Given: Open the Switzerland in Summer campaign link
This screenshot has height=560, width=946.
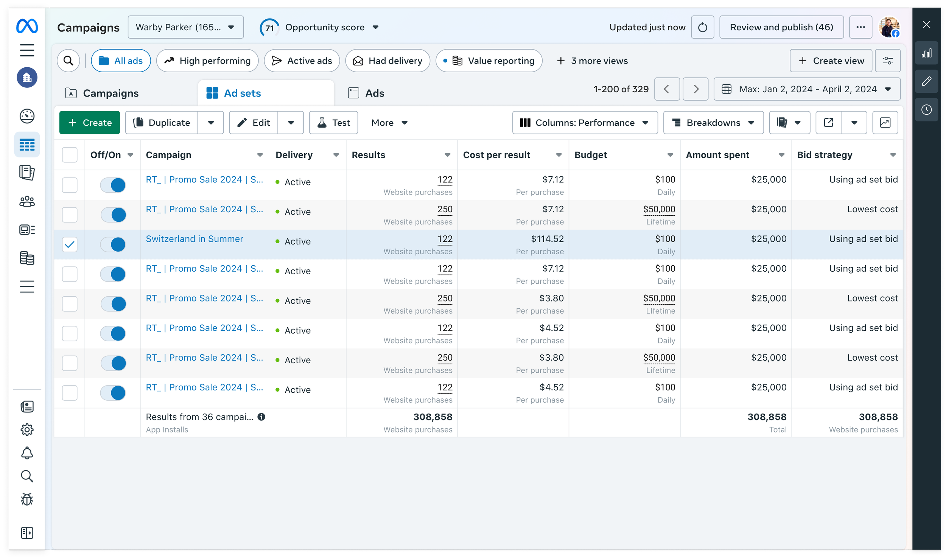Looking at the screenshot, I should (x=194, y=239).
